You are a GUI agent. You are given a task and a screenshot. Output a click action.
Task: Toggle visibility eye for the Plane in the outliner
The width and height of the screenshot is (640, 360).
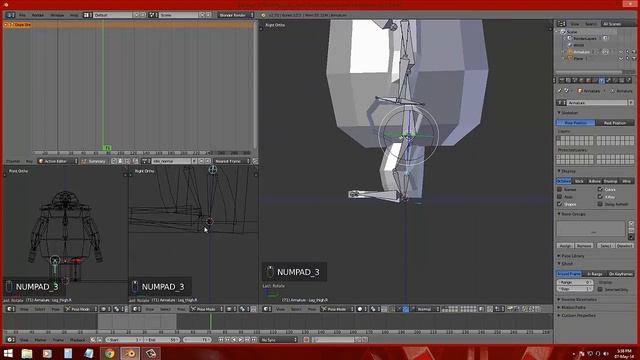coord(620,58)
